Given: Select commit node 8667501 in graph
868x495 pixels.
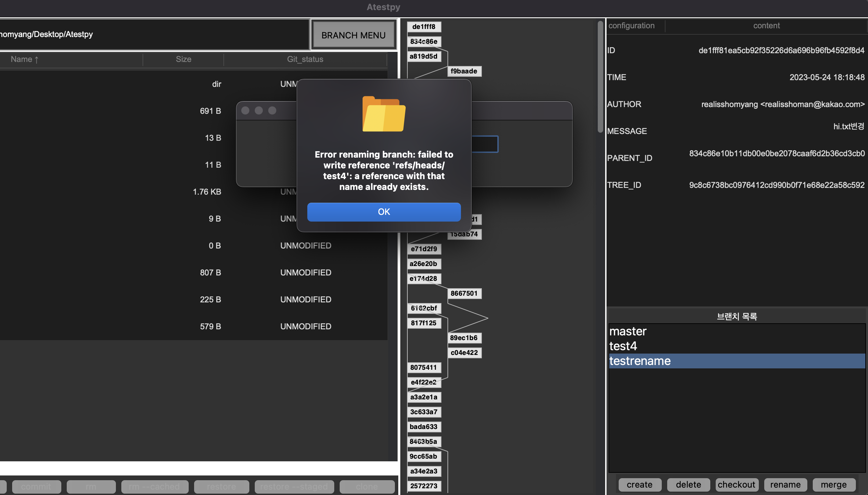Looking at the screenshot, I should click(x=464, y=293).
